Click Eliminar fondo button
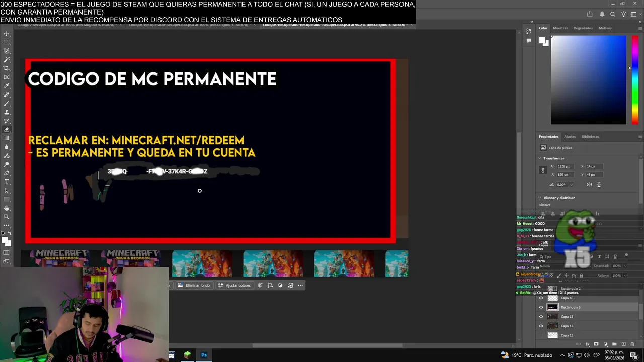The height and width of the screenshot is (362, 644). pyautogui.click(x=194, y=285)
